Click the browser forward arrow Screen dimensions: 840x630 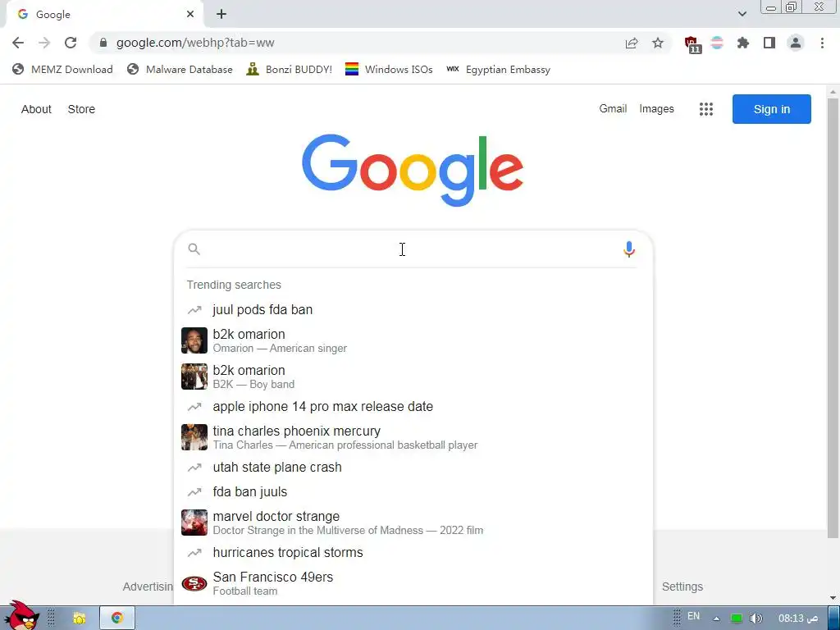(44, 43)
